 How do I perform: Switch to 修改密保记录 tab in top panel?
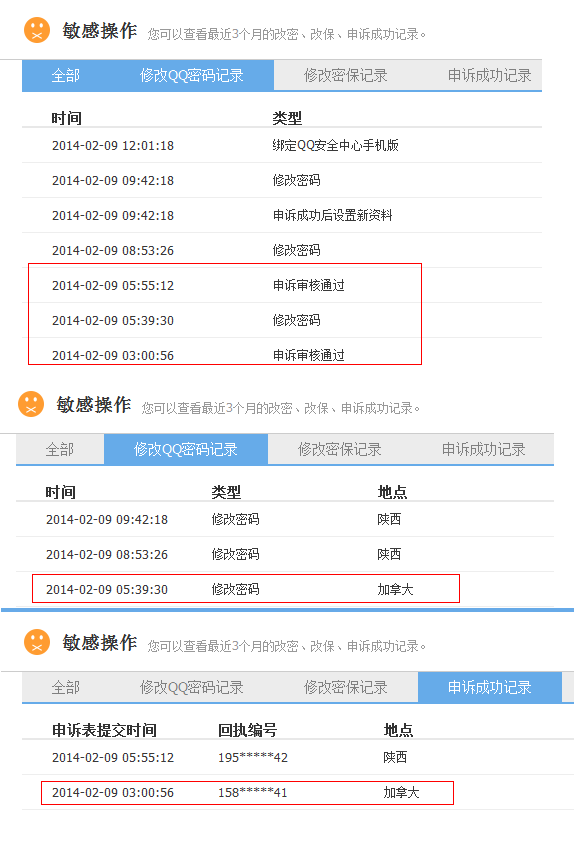pyautogui.click(x=345, y=75)
